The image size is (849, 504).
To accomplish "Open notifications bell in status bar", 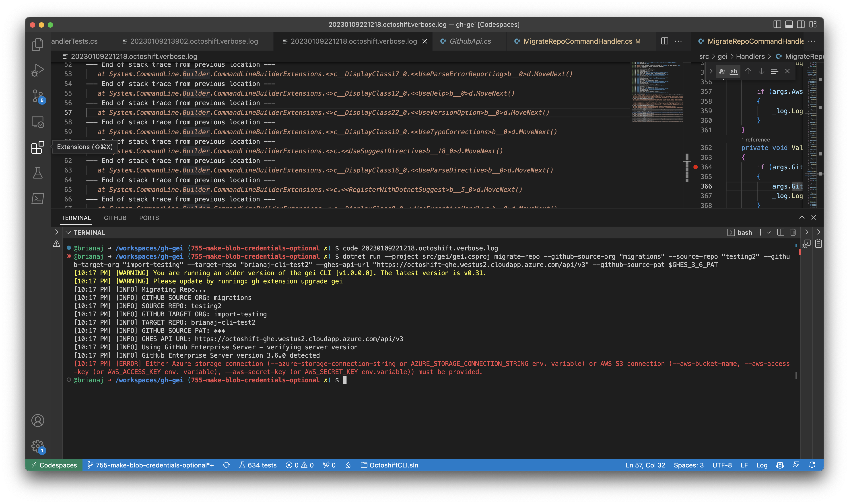I will coord(812,465).
